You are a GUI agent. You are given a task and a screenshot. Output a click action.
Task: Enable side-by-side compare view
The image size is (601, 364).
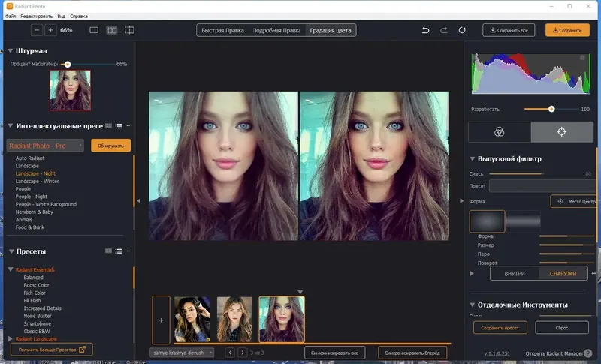coord(112,30)
